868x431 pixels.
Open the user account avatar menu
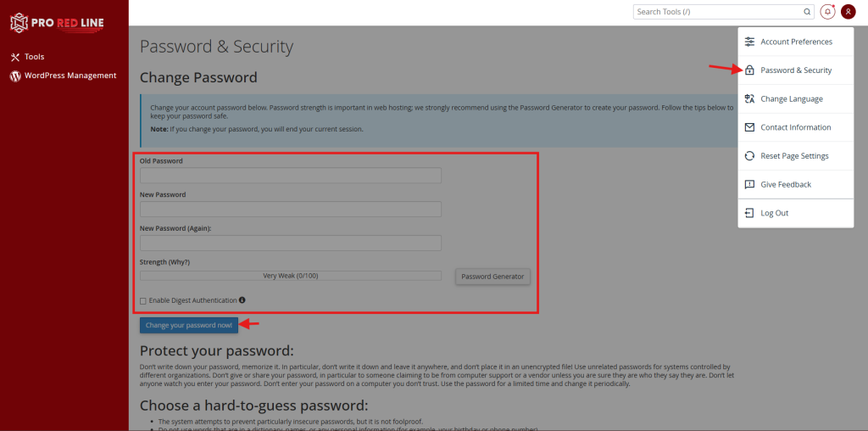848,12
